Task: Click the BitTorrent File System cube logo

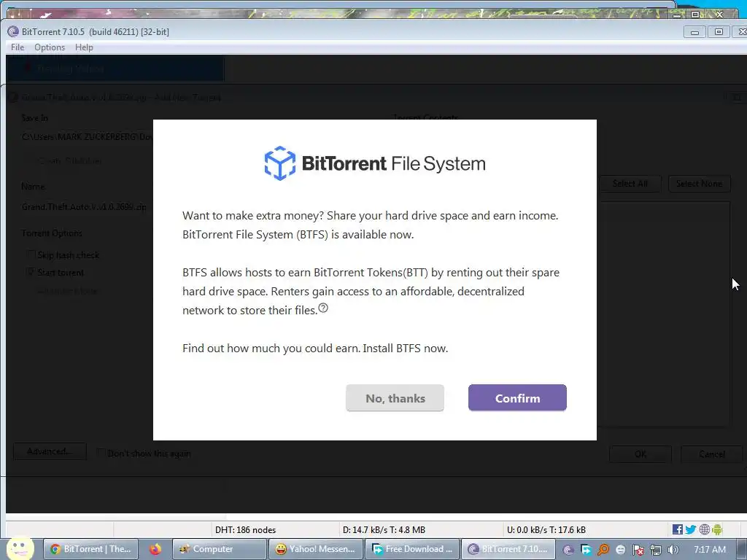Action: tap(279, 163)
